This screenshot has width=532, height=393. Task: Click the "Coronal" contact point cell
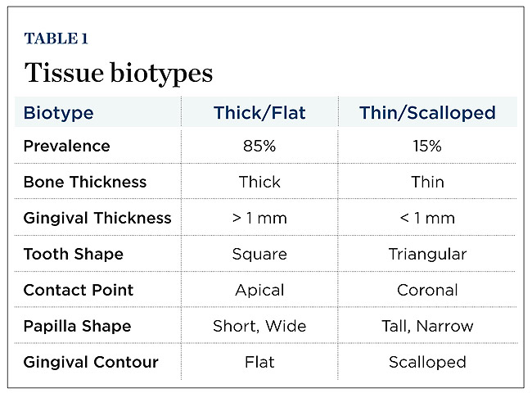(427, 290)
